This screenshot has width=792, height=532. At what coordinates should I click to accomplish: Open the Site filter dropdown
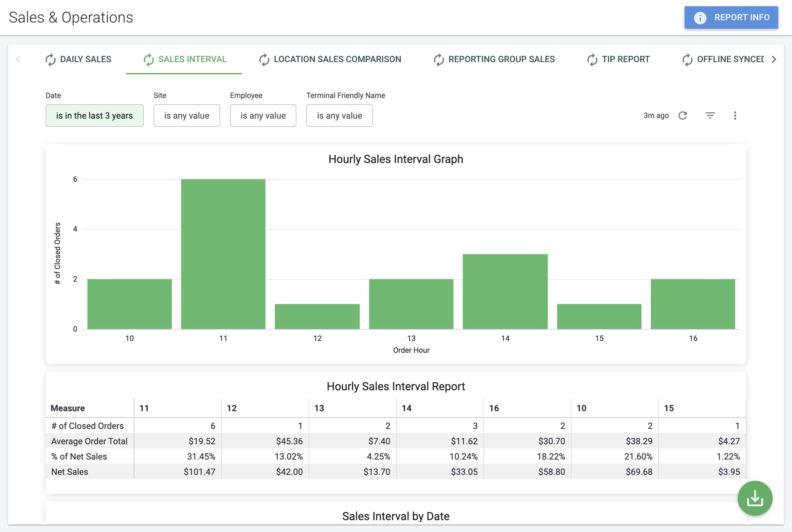point(187,115)
